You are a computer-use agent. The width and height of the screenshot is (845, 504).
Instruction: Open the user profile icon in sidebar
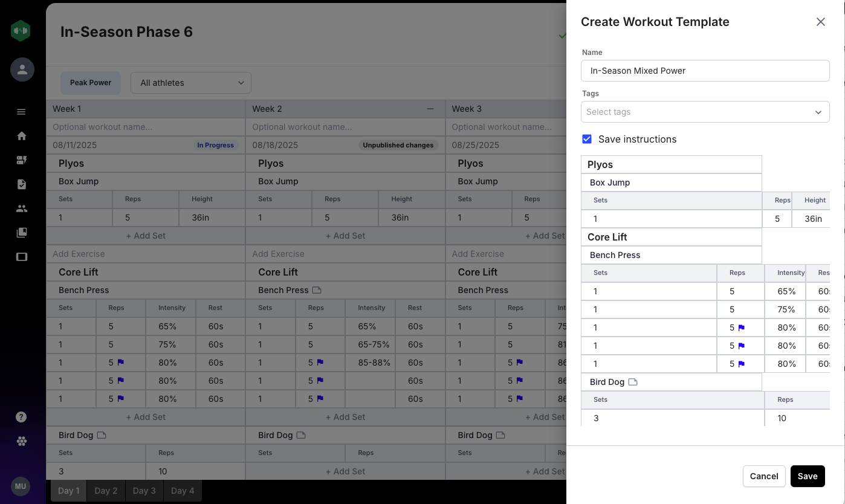point(22,69)
